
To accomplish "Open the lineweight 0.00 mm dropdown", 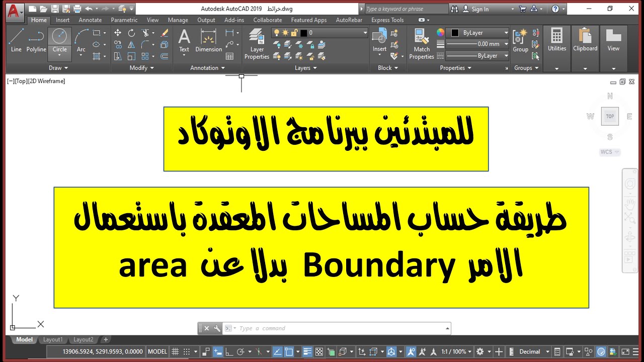I will tap(478, 44).
